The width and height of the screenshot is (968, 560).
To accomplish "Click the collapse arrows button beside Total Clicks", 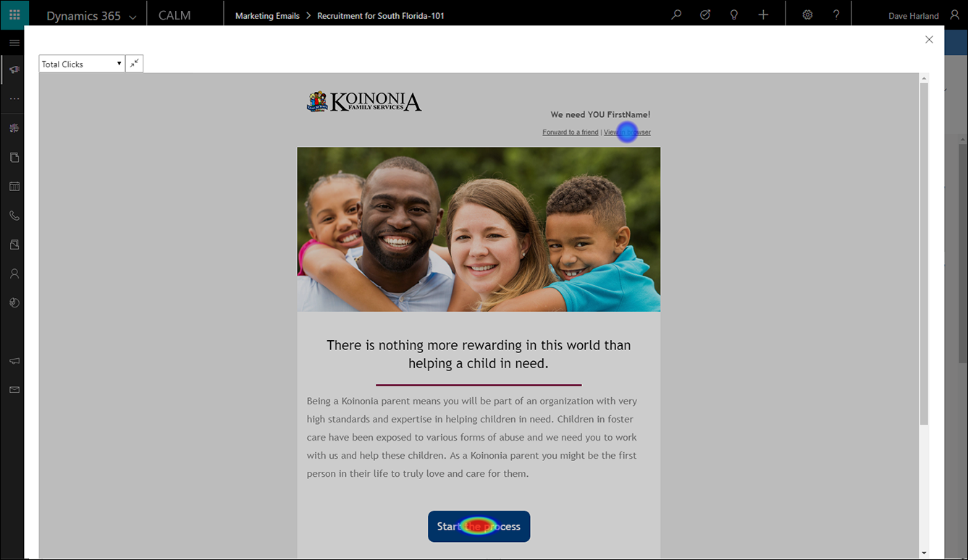I will click(x=134, y=64).
